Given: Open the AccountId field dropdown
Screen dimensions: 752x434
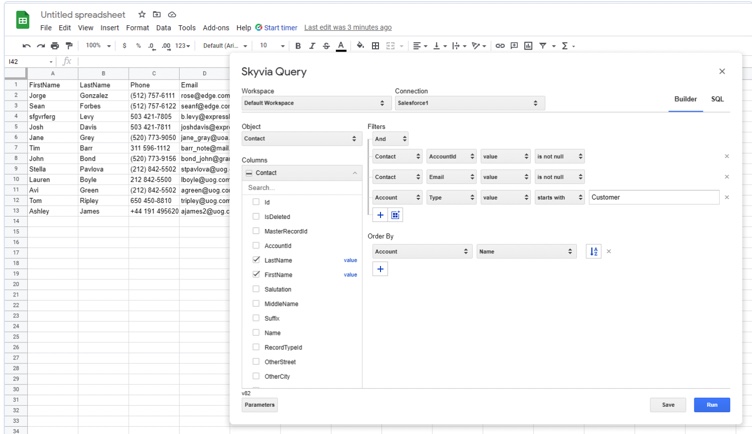Looking at the screenshot, I should tap(451, 156).
